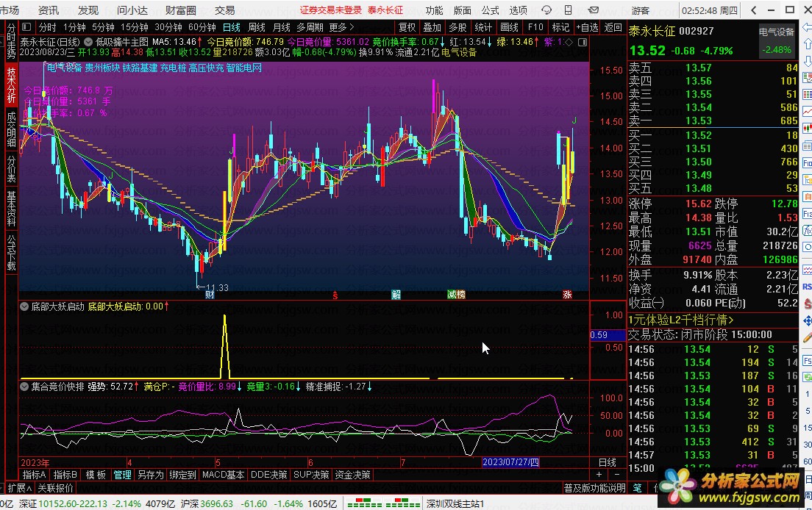Image resolution: width=812 pixels, height=510 pixels.
Task: Click the 复权 toolbar button
Action: (x=407, y=27)
